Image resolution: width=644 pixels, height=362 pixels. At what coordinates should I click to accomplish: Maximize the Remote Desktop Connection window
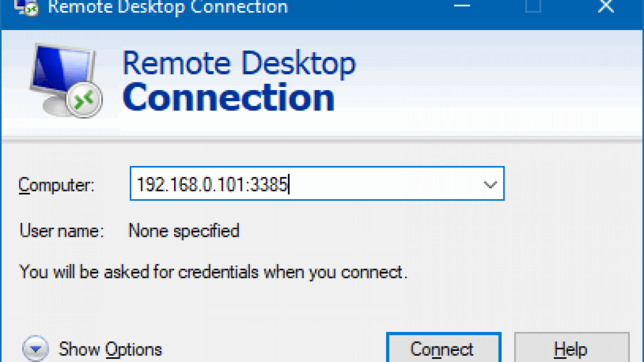pos(533,7)
